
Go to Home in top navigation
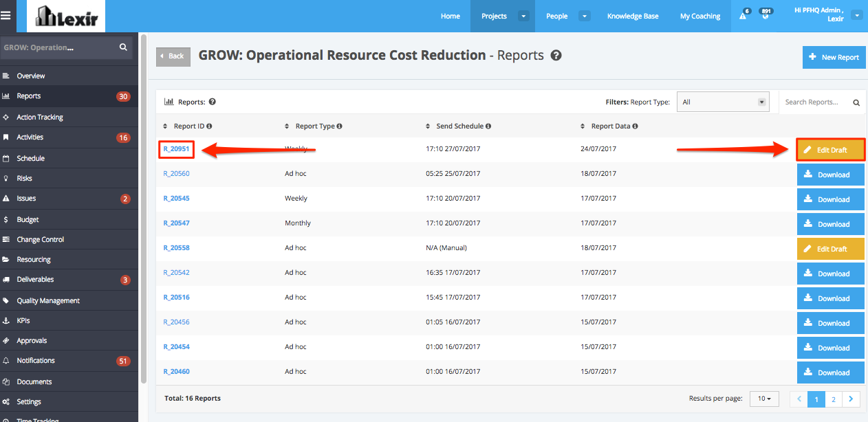tap(451, 16)
